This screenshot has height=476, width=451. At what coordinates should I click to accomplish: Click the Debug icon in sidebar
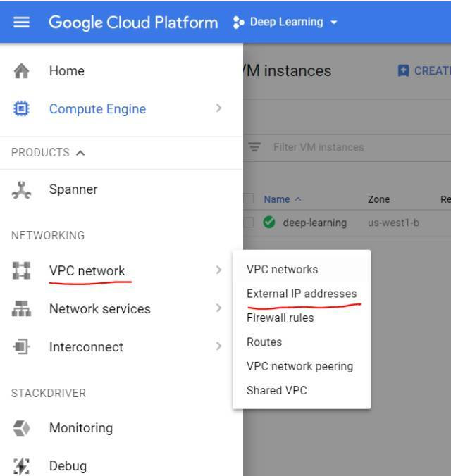pyautogui.click(x=21, y=466)
